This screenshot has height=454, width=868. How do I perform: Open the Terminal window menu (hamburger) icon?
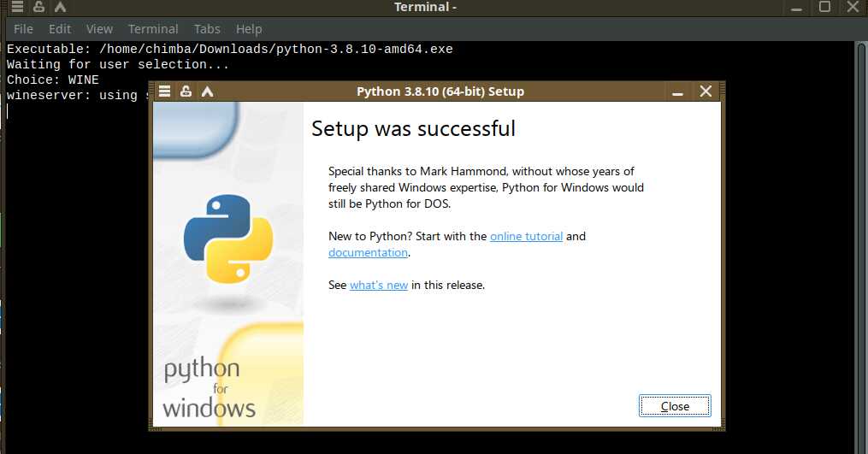click(18, 7)
